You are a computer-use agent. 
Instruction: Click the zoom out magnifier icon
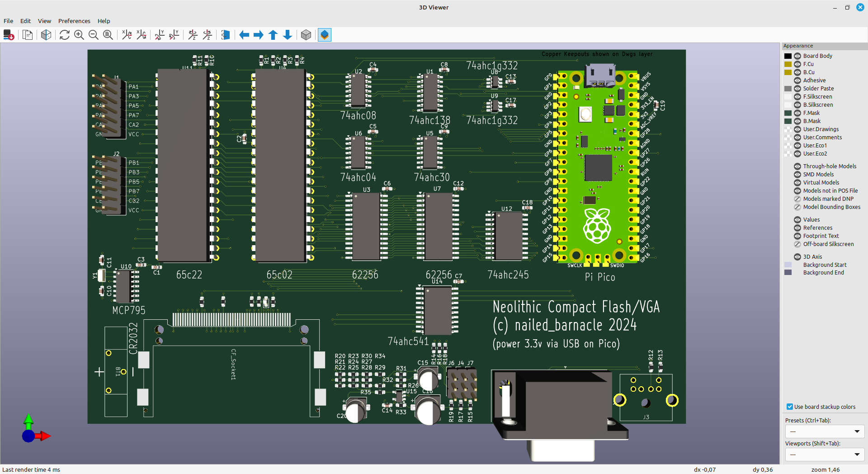pyautogui.click(x=94, y=35)
